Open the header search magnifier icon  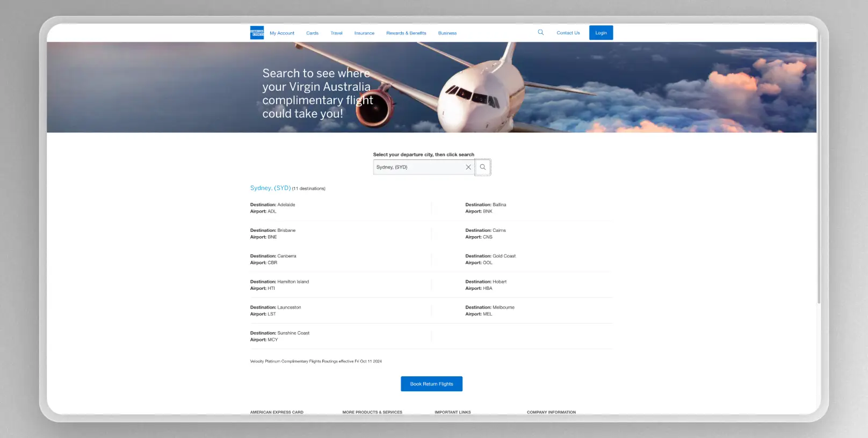[541, 32]
